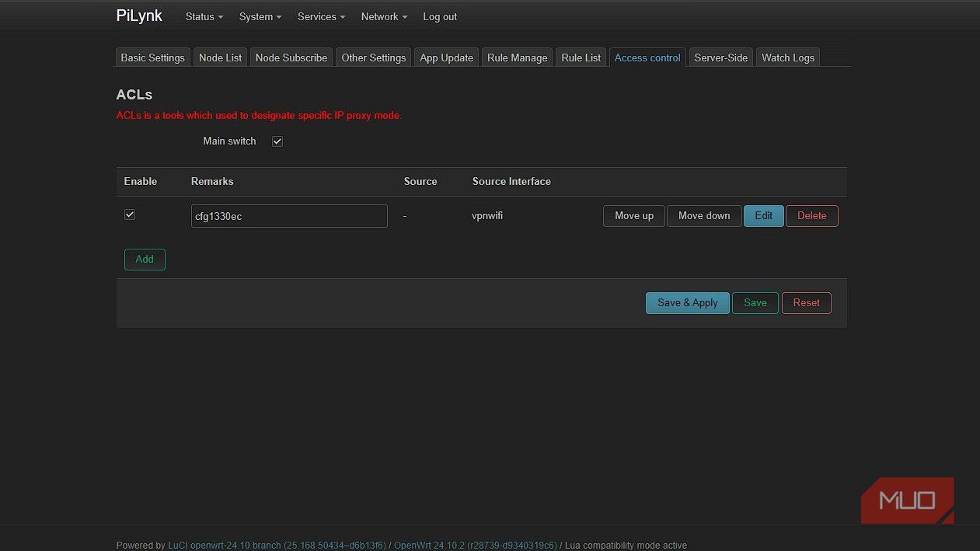Focus the Remarks field containing cfg1330ec
The width and height of the screenshot is (980, 551).
[289, 216]
